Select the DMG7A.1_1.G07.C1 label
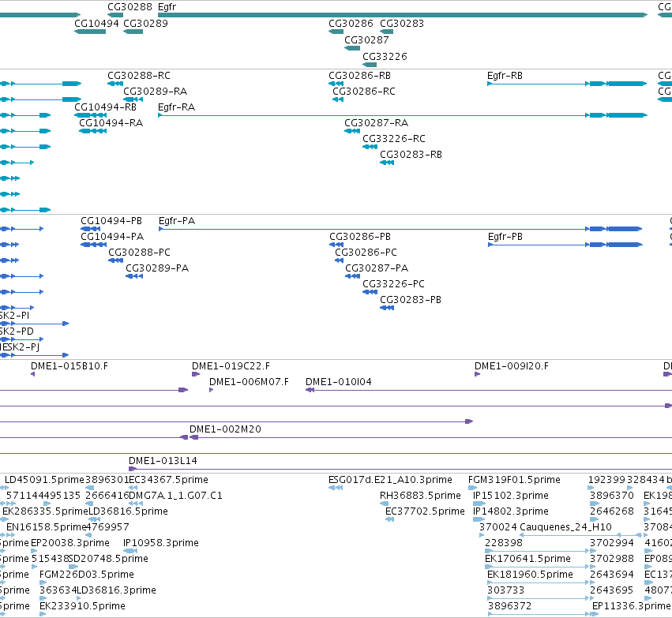Screen dimensions: 672x618 click(175, 496)
